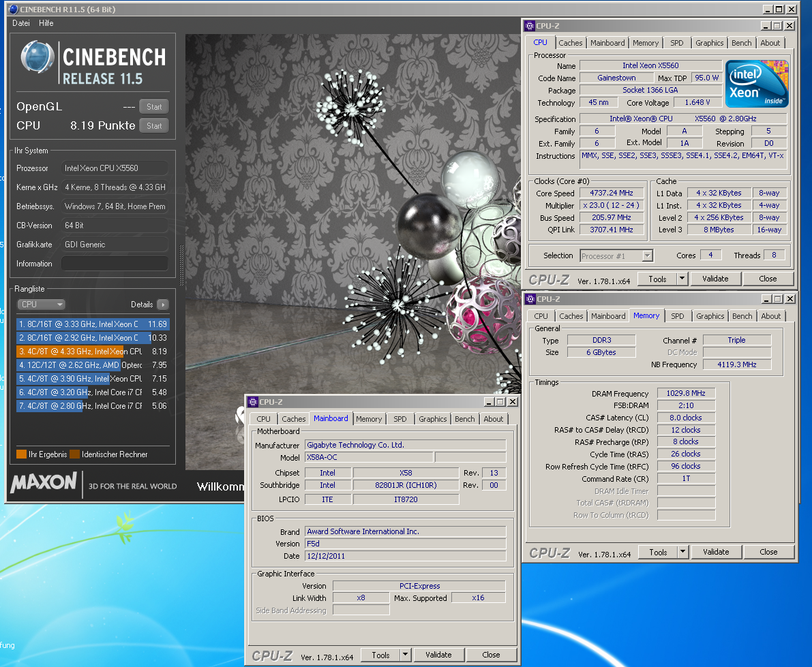812x667 pixels.
Task: Open the Hilfe menu in Cinebench
Action: (x=46, y=22)
